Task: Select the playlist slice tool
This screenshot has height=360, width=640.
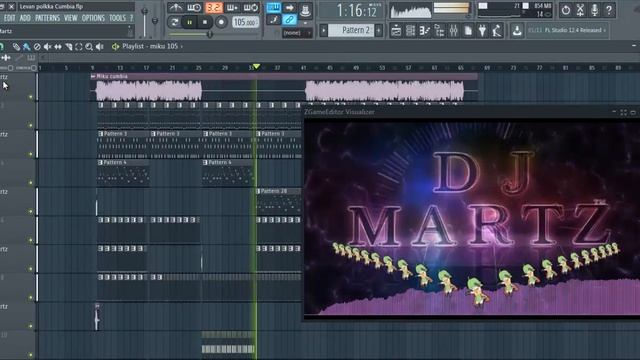Action: (x=68, y=47)
